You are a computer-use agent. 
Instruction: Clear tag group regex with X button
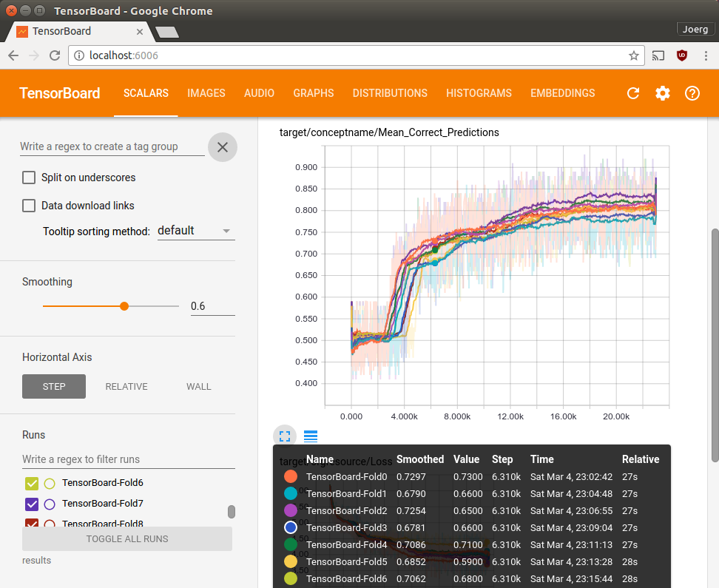[x=223, y=146]
